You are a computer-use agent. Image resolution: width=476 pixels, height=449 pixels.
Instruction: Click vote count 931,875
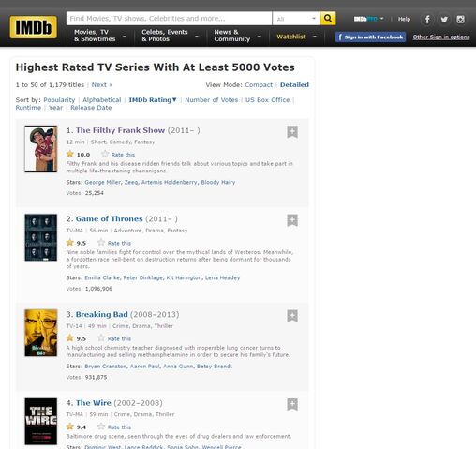(96, 377)
